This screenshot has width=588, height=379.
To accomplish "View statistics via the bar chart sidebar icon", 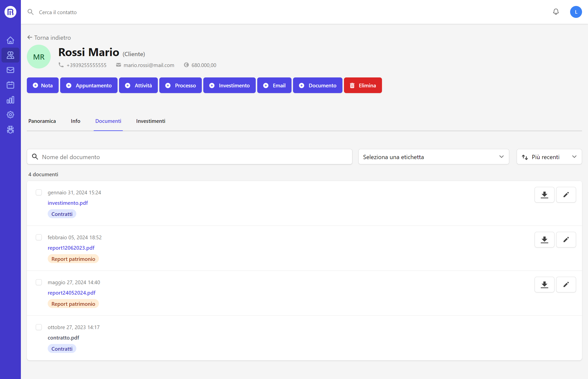I will (x=10, y=100).
